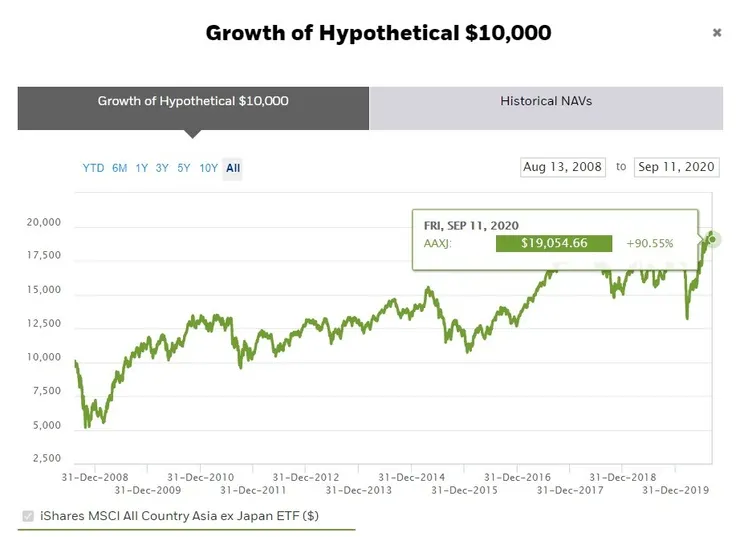Click the +90.55% return value in tooltip
Viewport: 740px width, 537px height.
click(650, 243)
